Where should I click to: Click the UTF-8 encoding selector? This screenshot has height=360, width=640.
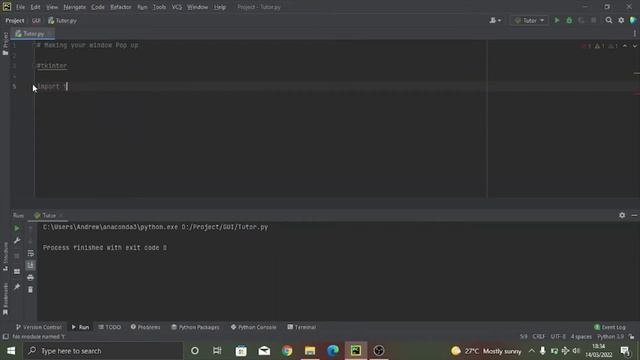[x=558, y=337]
